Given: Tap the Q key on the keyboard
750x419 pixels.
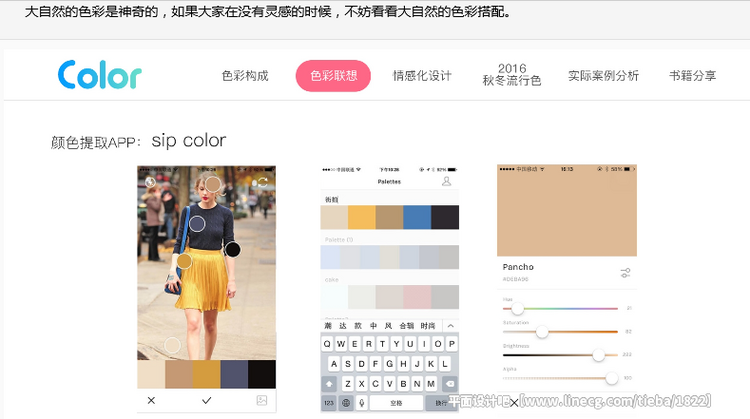Looking at the screenshot, I should pos(327,343).
